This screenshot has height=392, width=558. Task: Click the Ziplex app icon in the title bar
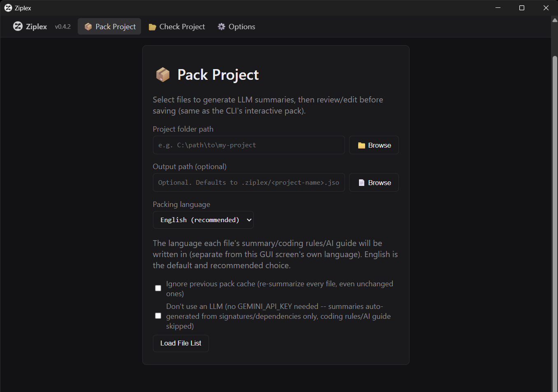tap(8, 8)
